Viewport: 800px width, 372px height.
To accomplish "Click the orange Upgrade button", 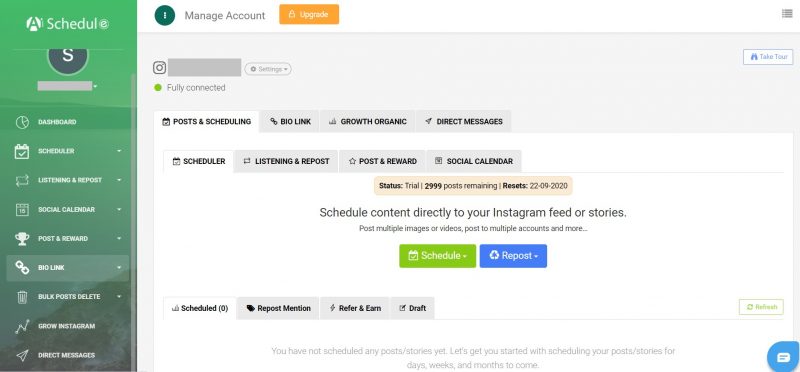I will 309,14.
